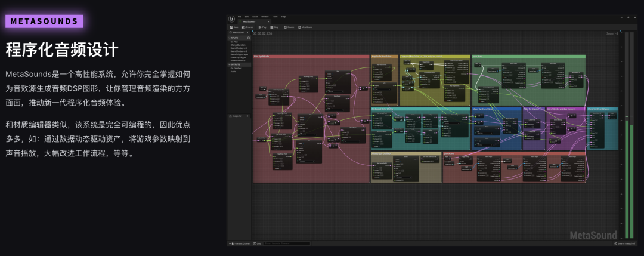The image size is (644, 256).
Task: Select the PowerUpTrigger input
Action: (238, 57)
